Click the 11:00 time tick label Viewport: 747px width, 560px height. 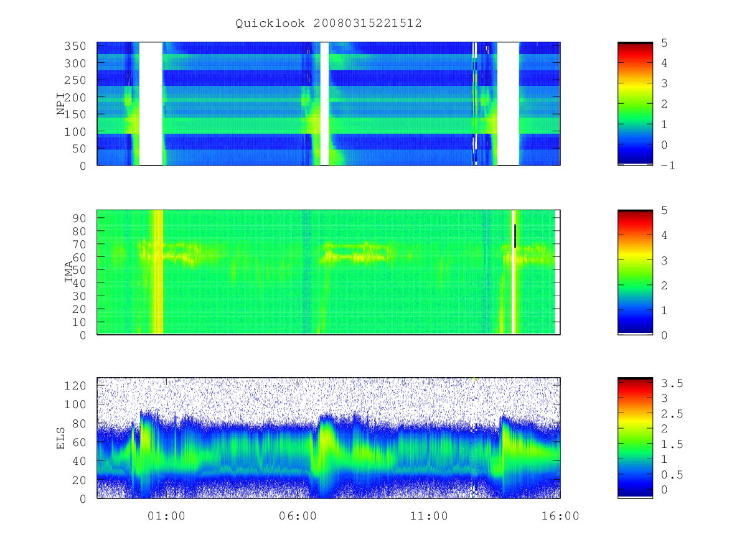(429, 516)
